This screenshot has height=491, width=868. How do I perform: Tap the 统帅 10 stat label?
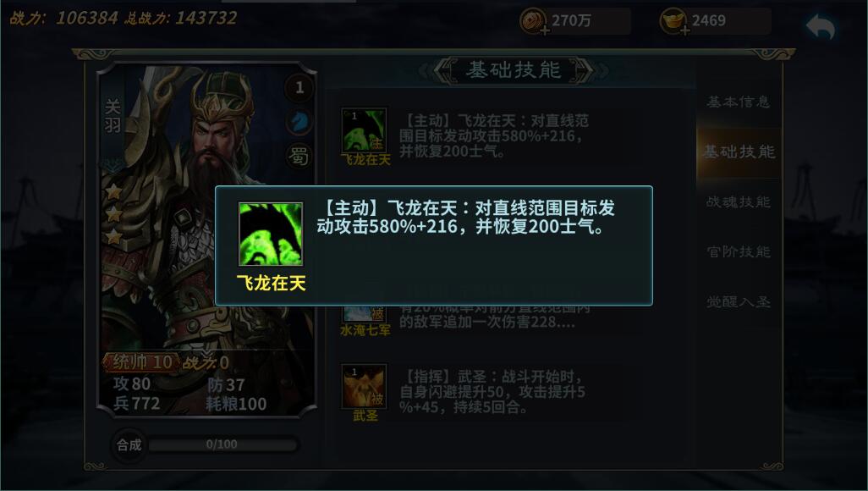click(x=142, y=362)
